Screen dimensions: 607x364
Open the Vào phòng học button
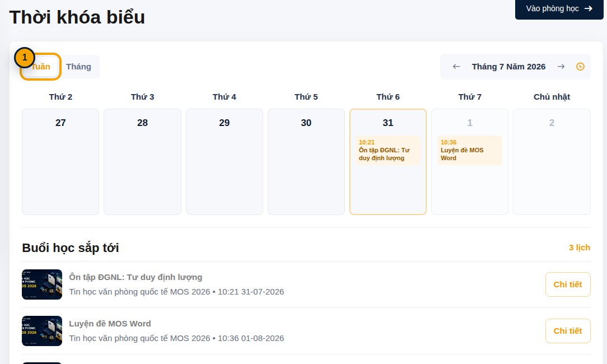[x=559, y=8]
